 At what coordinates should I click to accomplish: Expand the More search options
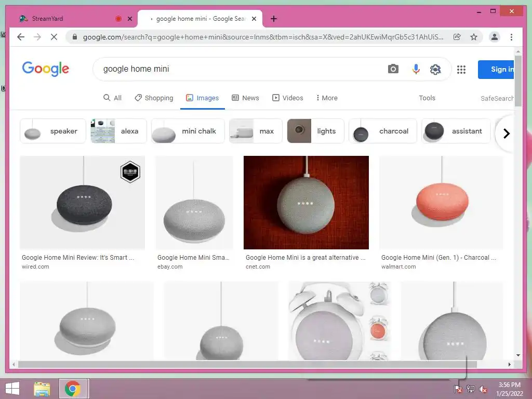point(327,98)
